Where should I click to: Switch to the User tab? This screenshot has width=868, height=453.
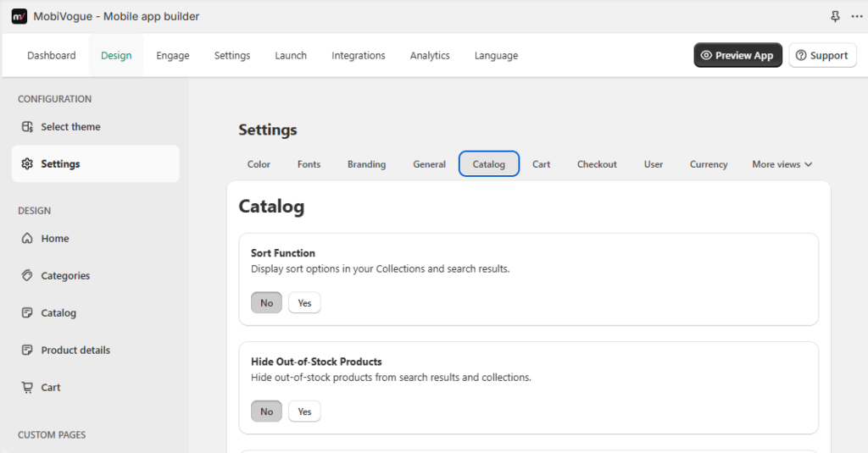pyautogui.click(x=654, y=164)
